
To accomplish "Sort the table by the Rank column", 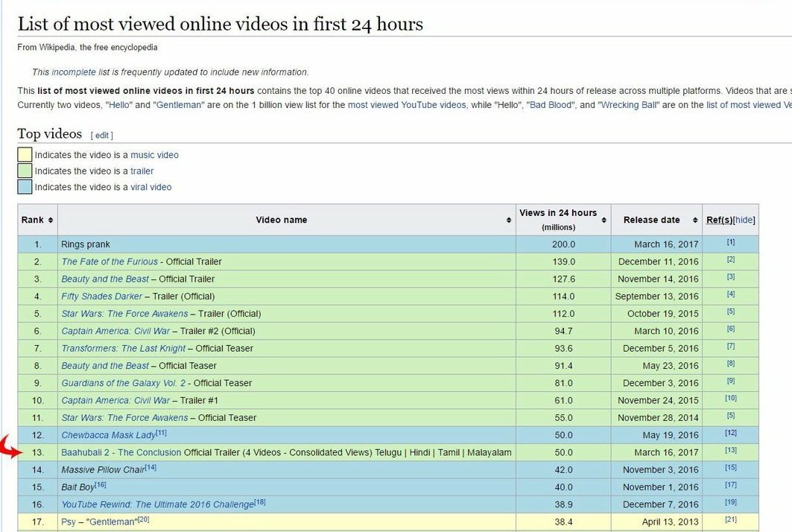I will pyautogui.click(x=48, y=220).
